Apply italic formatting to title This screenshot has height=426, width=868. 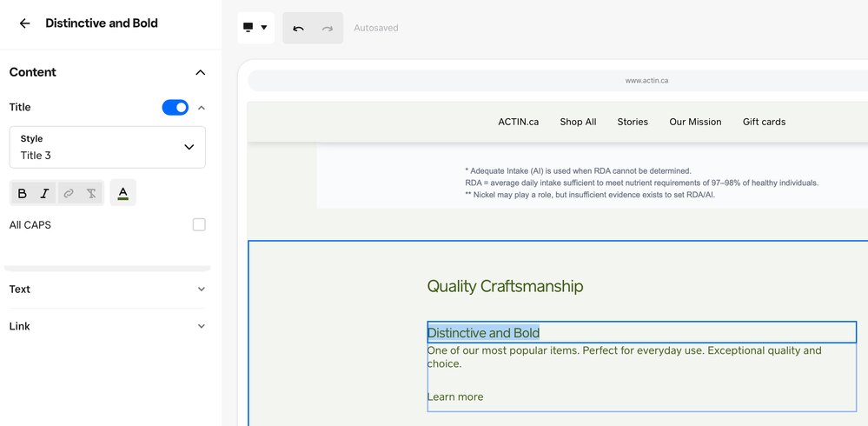(45, 193)
